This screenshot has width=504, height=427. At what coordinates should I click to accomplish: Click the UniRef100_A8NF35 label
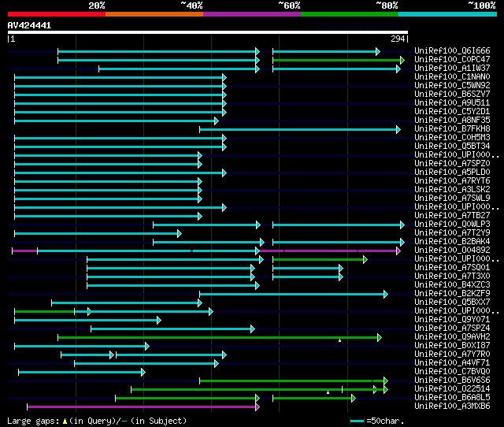pyautogui.click(x=452, y=120)
